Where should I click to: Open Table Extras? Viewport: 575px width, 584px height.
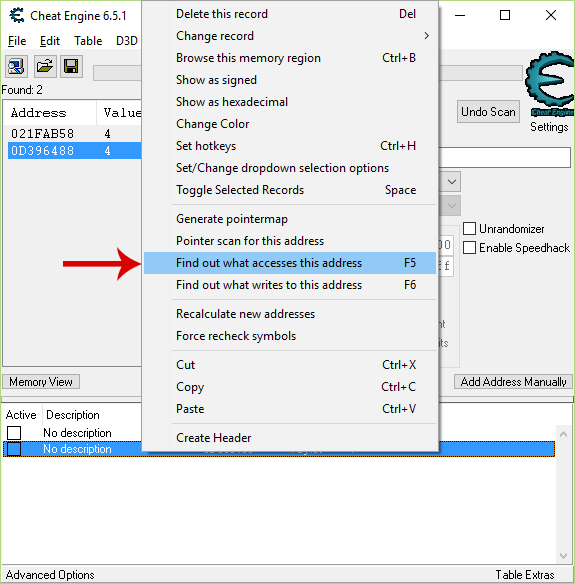click(x=525, y=575)
